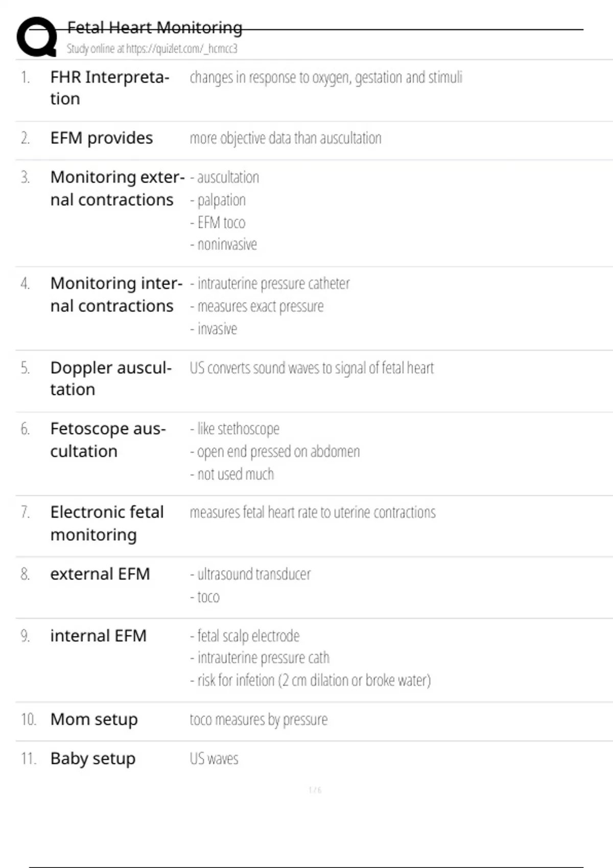Click the Mom setup term

[94, 720]
